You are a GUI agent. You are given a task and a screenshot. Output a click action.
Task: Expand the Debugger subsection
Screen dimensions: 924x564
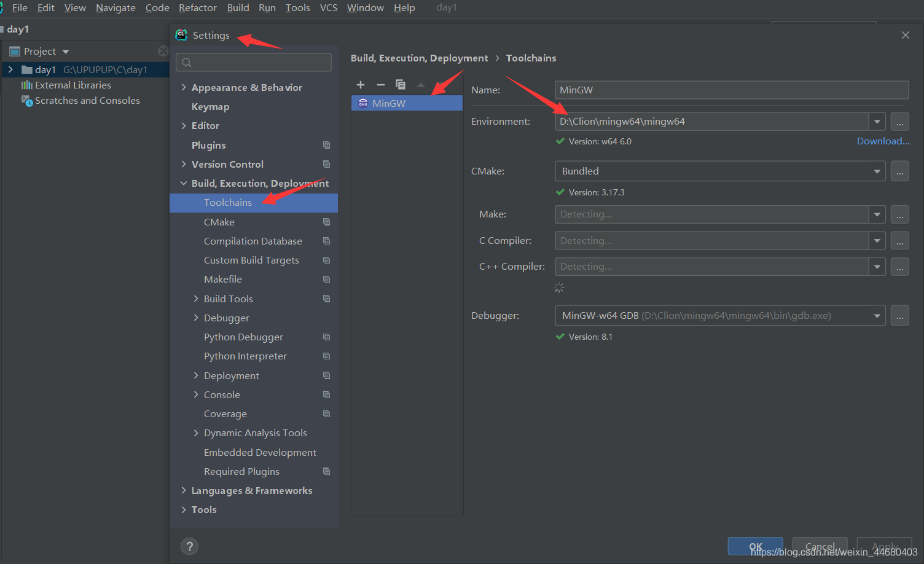196,318
